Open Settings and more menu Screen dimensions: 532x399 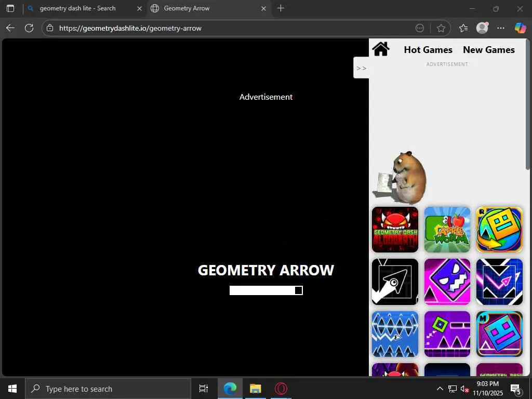tap(501, 28)
